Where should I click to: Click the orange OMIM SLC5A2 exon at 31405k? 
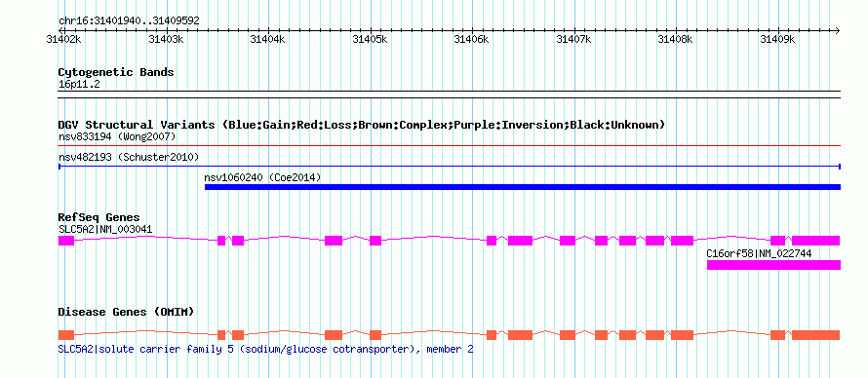tap(375, 335)
